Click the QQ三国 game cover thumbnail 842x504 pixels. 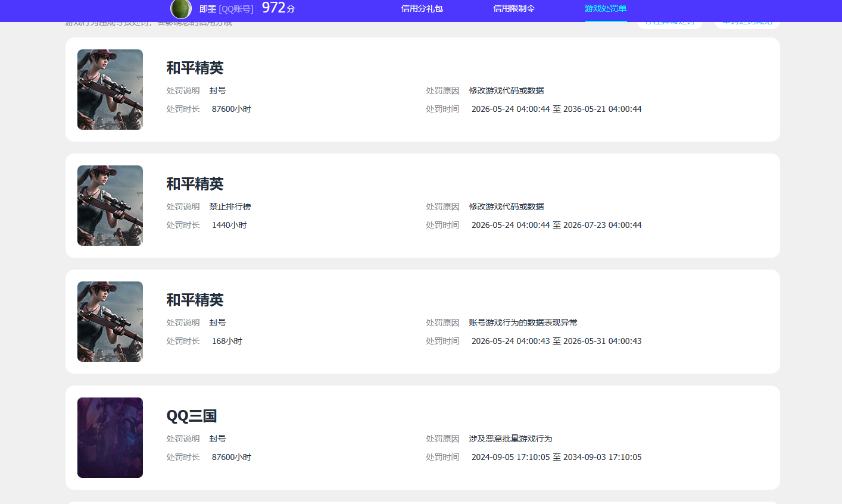tap(110, 437)
